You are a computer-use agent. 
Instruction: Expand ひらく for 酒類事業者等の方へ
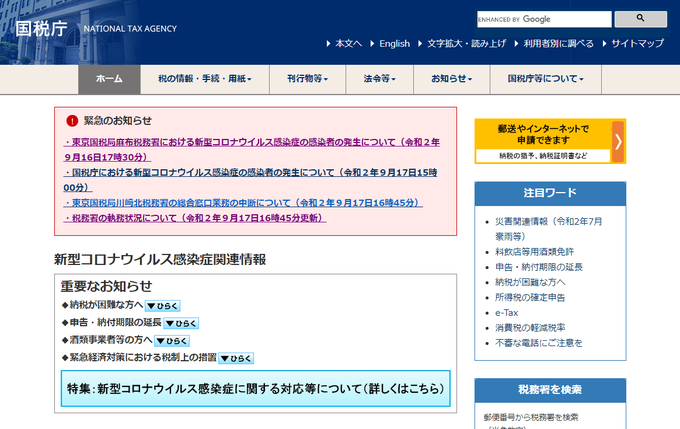[172, 341]
